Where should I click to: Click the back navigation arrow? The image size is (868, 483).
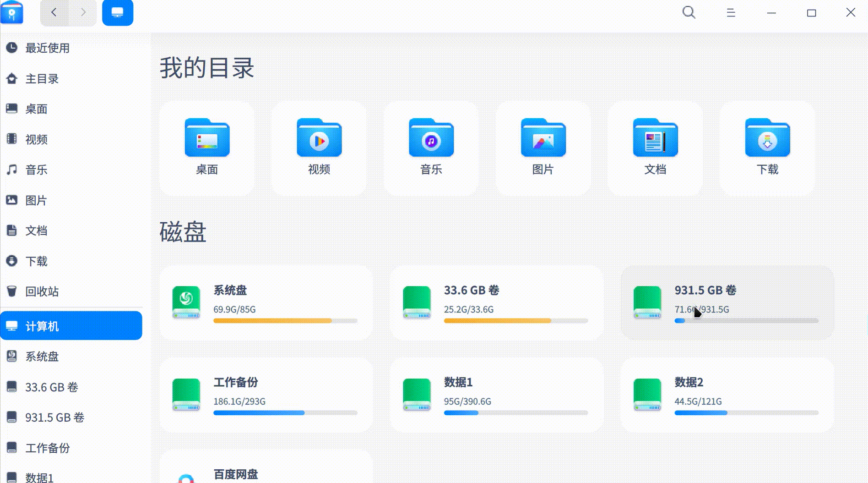click(54, 12)
